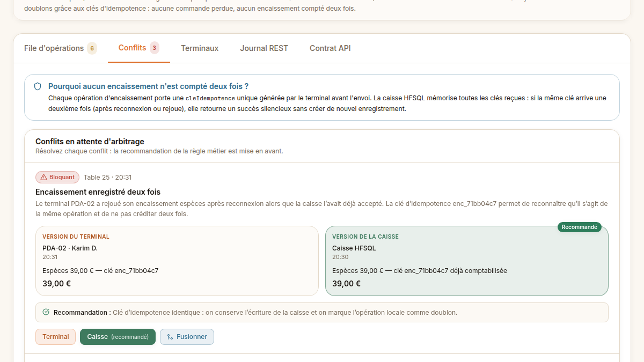This screenshot has height=362, width=644.
Task: Click the 'déjà comptabilisée' line in the caisse card
Action: pos(420,271)
